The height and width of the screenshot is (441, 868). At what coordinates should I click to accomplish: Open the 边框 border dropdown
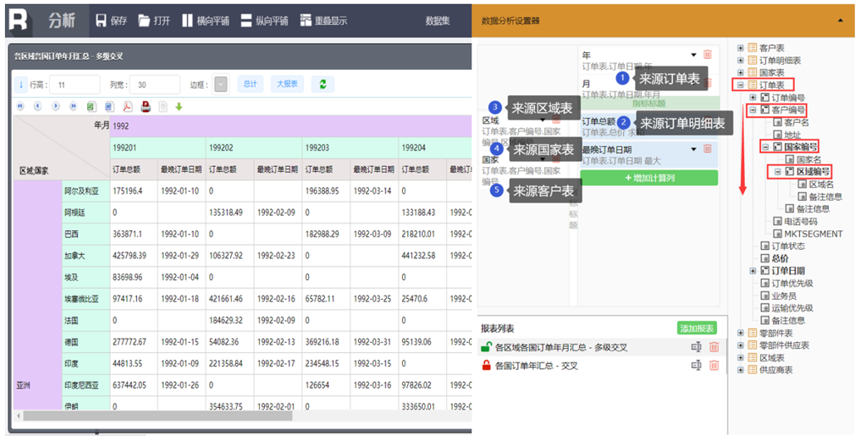pos(221,85)
